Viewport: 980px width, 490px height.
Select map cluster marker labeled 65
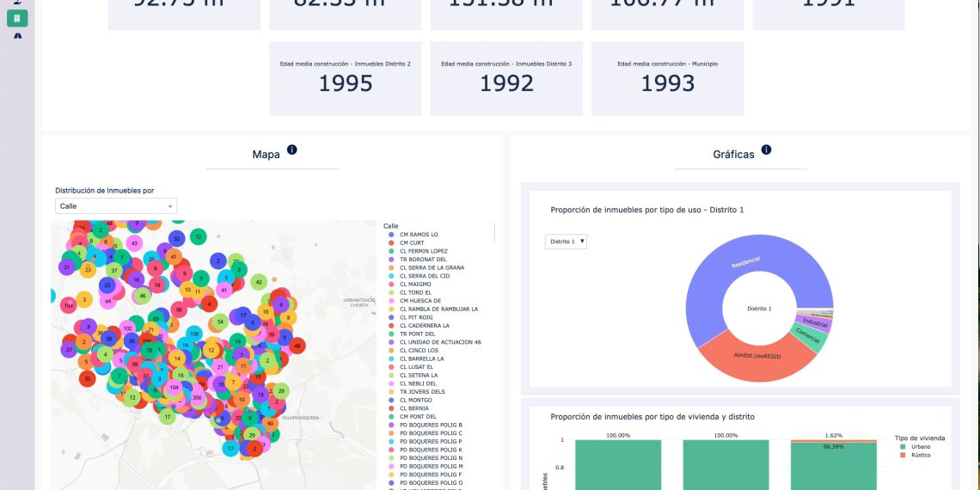156,318
